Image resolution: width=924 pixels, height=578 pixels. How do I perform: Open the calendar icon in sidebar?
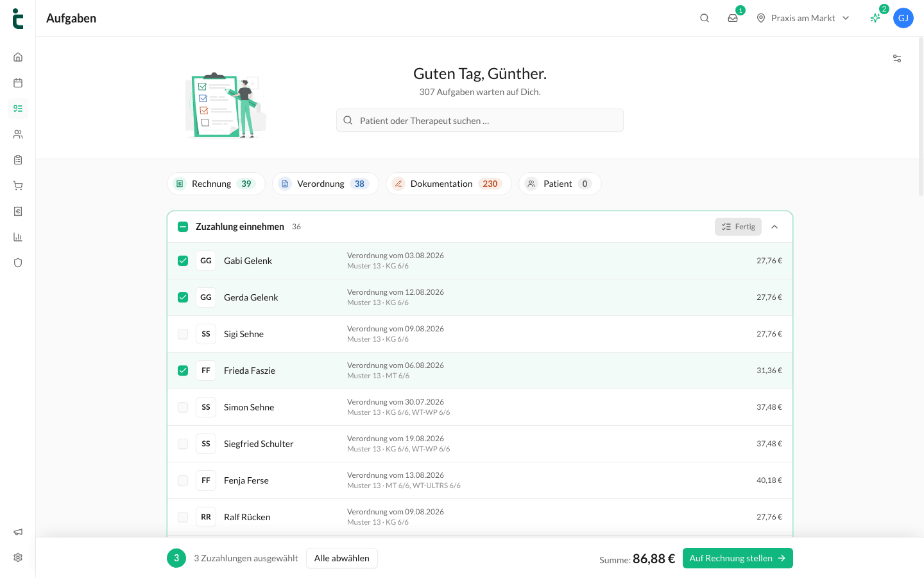coord(18,83)
